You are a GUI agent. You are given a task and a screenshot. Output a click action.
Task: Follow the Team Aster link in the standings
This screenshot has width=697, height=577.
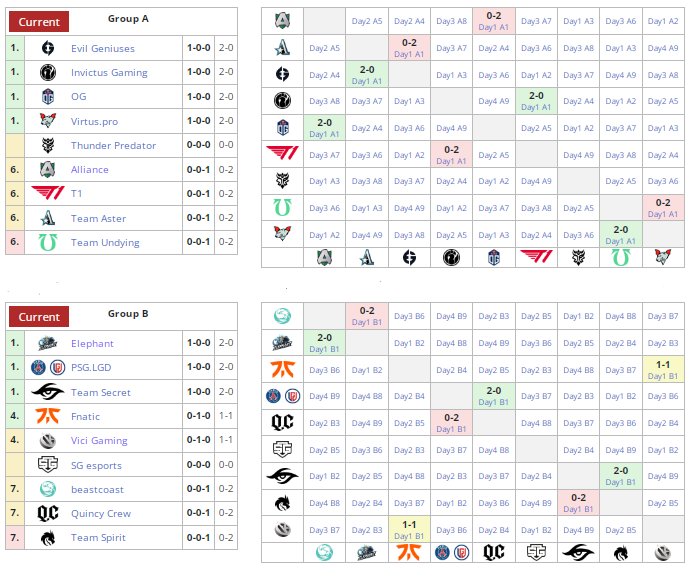tap(98, 218)
